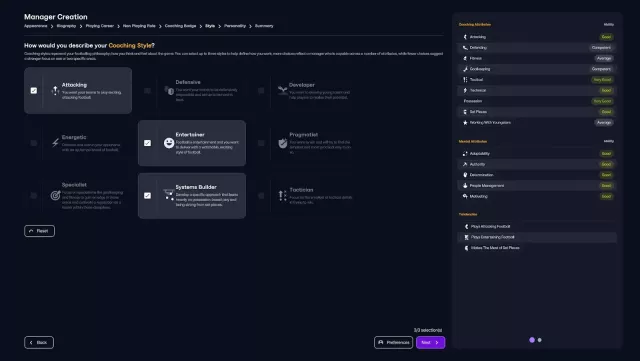Go to the Non Playing Role step
The image size is (640, 361).
(139, 26)
